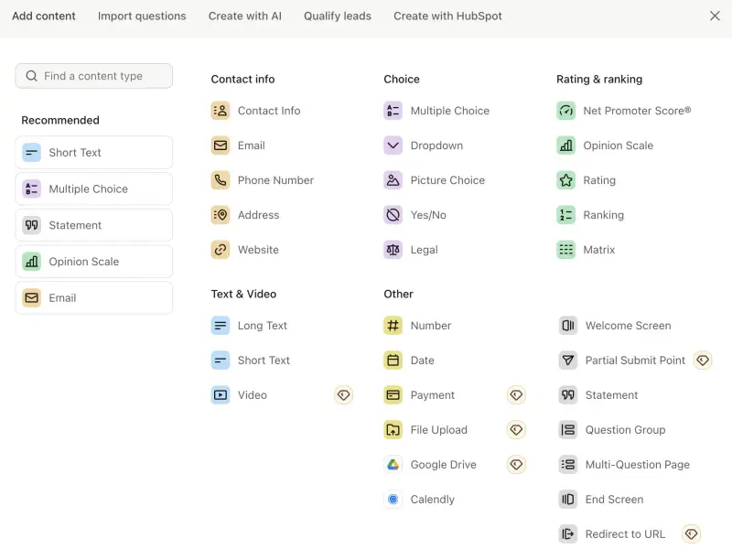This screenshot has height=560, width=732.
Task: Select the Dropdown chevron icon
Action: coord(393,145)
